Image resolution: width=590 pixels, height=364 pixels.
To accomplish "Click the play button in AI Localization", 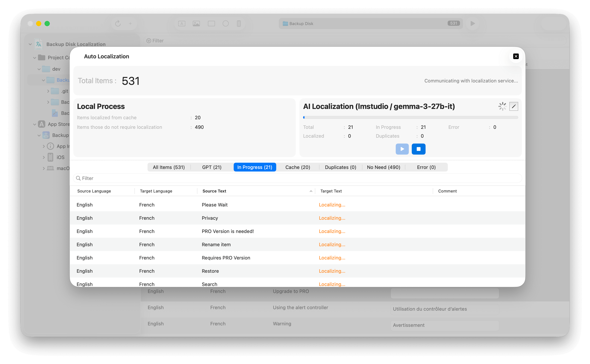I will (402, 149).
